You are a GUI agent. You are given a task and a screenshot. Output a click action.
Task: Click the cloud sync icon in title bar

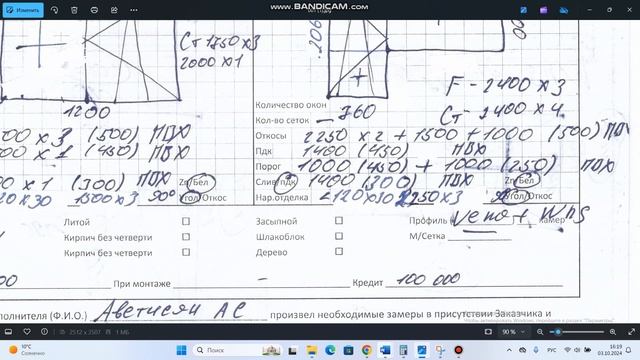click(564, 10)
